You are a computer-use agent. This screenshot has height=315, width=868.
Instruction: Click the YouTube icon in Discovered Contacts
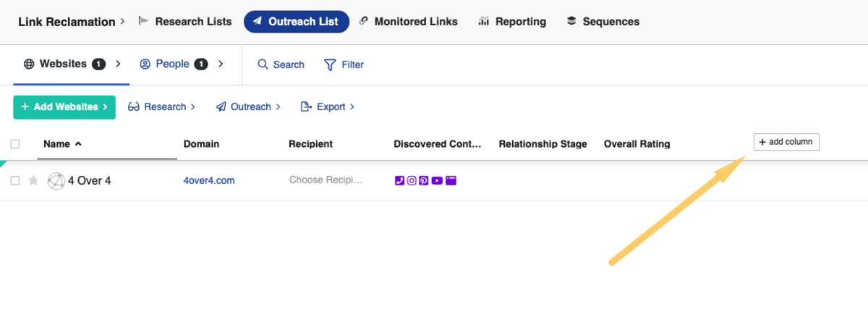[x=437, y=181]
